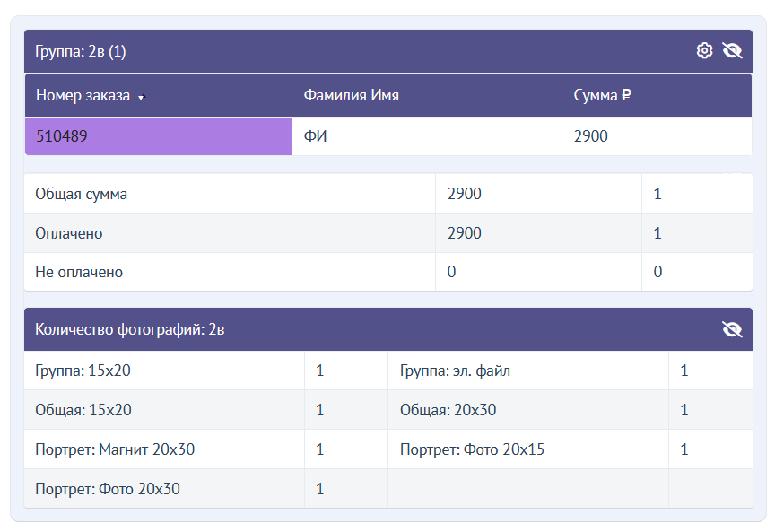
Task: Click the Не оплачено summary row
Action: [x=79, y=272]
